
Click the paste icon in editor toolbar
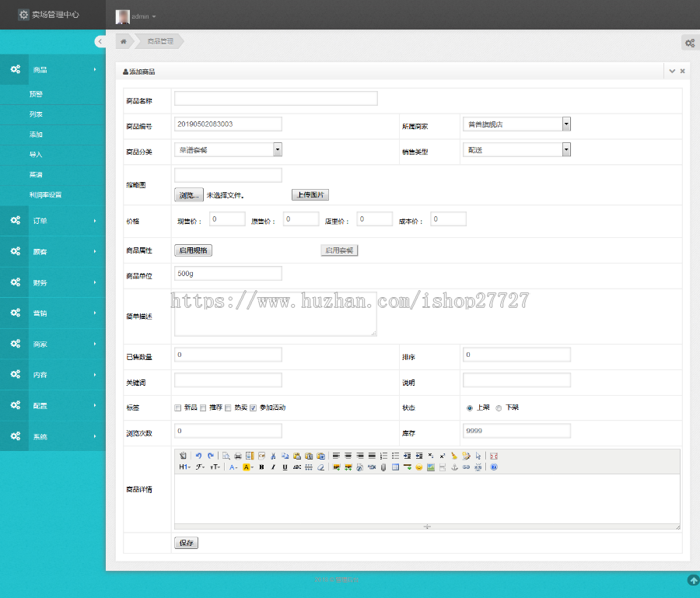click(297, 456)
